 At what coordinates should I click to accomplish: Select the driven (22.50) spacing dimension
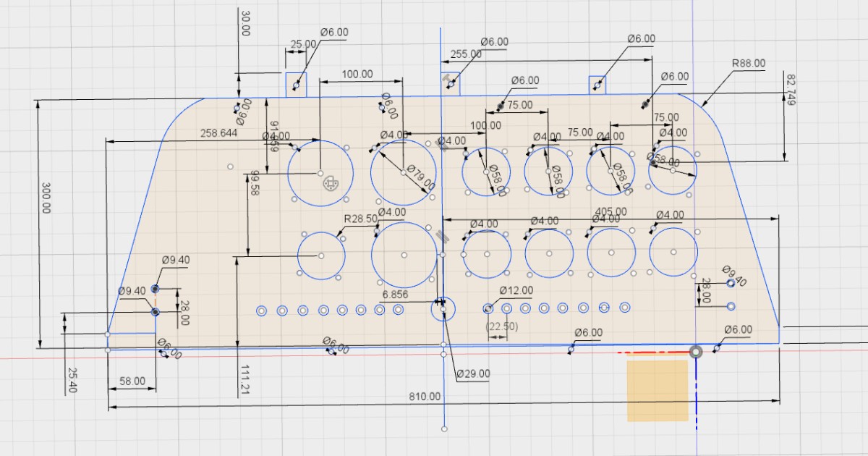pyautogui.click(x=501, y=327)
